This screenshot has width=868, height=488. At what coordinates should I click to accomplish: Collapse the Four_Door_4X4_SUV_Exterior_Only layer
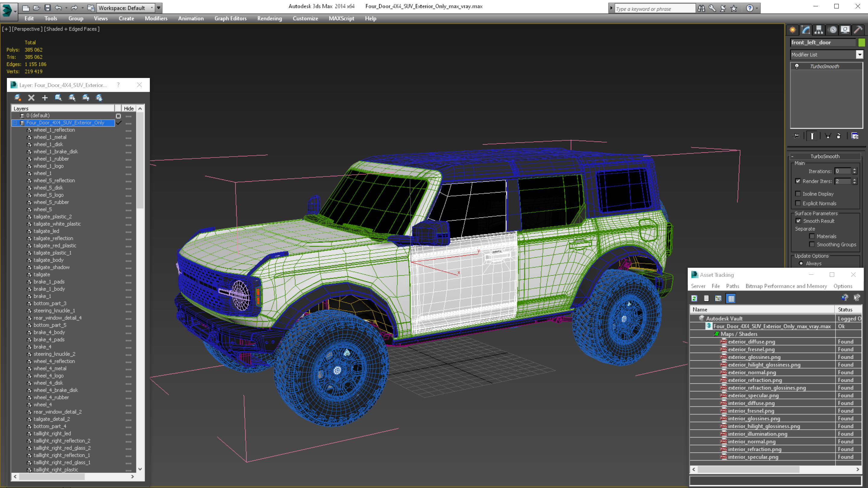coord(15,123)
